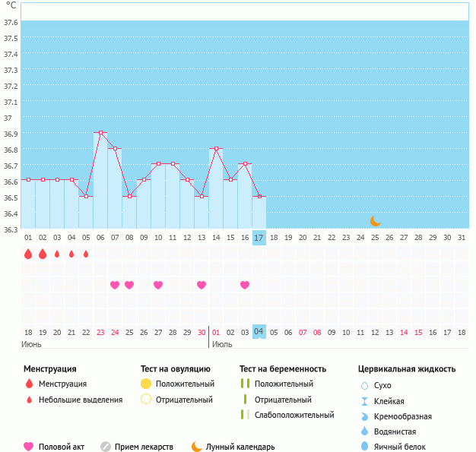Image resolution: width=476 pixels, height=452 pixels.
Task: Click the large menstruation drop on day 01
Action: [x=28, y=254]
